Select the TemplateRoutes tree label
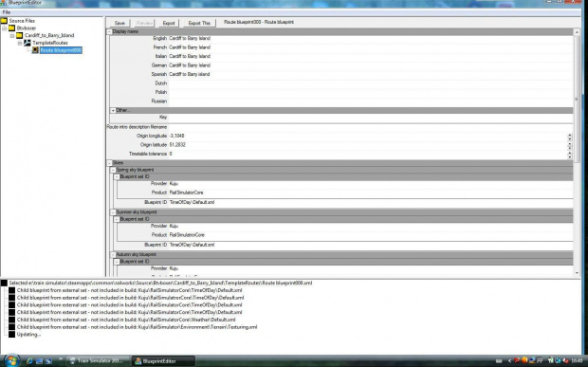This screenshot has height=367, width=588. point(50,43)
